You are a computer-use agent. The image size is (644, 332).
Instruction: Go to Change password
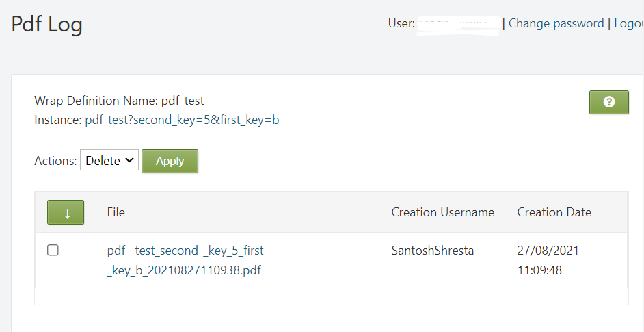pyautogui.click(x=556, y=23)
